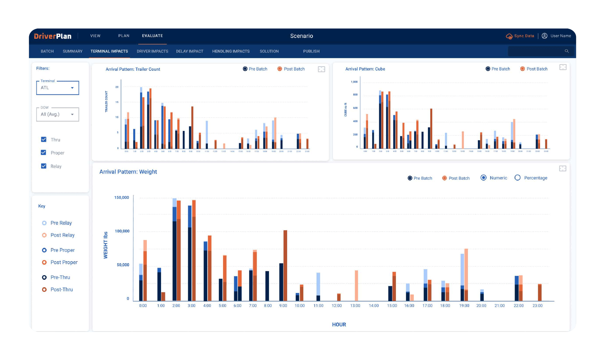
Task: Switch to the DRIVER IMPACTS tab
Action: point(152,51)
